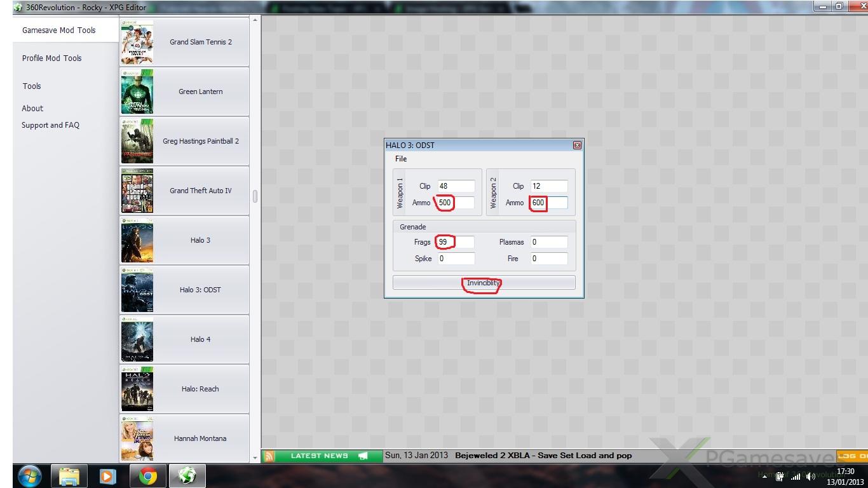Image resolution: width=868 pixels, height=488 pixels.
Task: Open Google Chrome from the taskbar
Action: pyautogui.click(x=148, y=476)
